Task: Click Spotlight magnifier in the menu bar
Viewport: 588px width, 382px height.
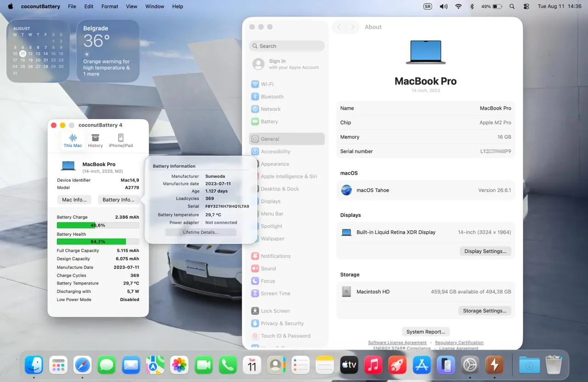Action: pos(512,6)
